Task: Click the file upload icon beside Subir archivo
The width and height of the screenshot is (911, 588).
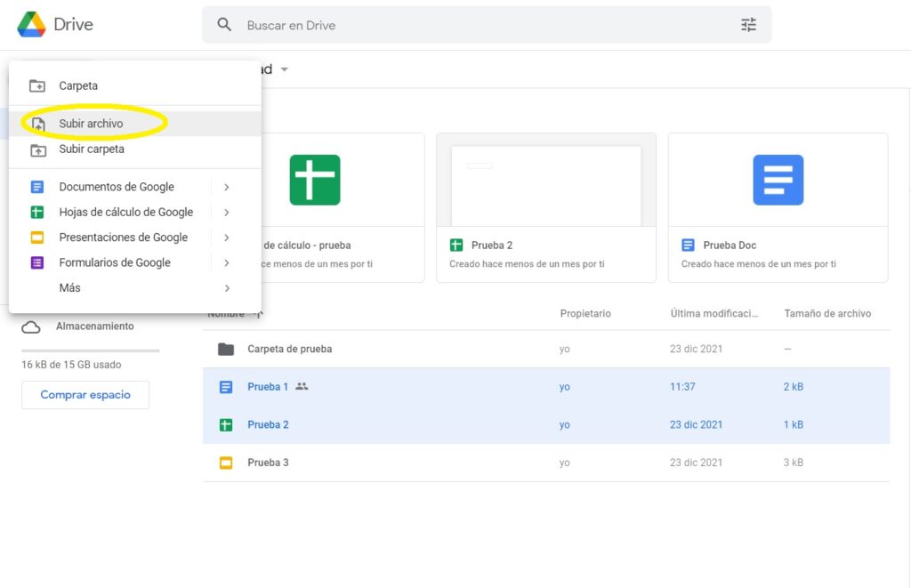Action: click(x=37, y=124)
